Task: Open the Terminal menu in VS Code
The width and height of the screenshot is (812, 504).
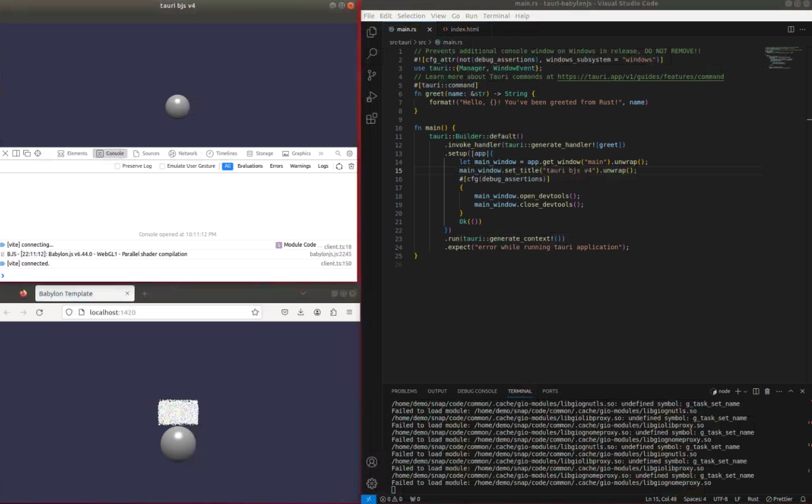Action: (x=496, y=16)
